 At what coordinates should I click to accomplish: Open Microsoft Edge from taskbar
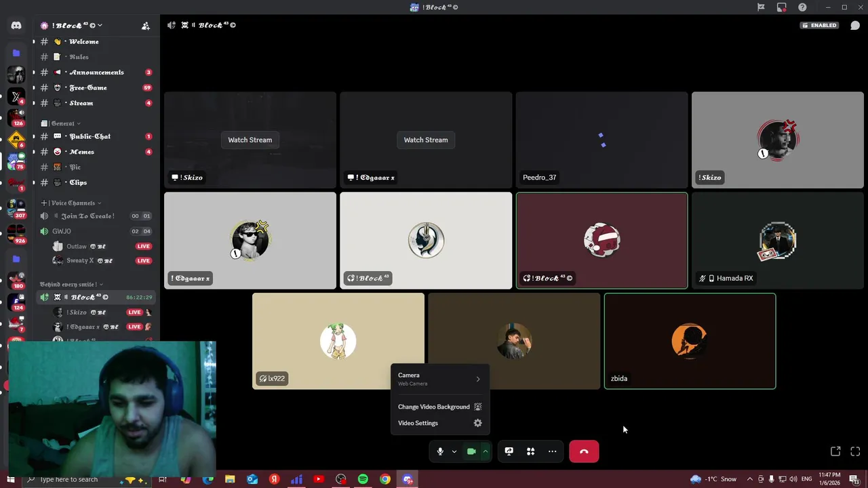point(208,479)
